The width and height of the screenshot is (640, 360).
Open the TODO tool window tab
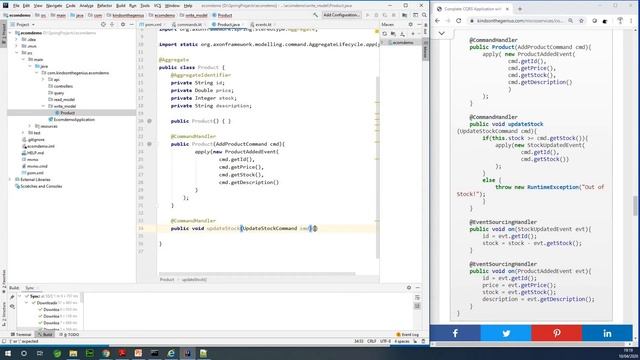pos(69,335)
